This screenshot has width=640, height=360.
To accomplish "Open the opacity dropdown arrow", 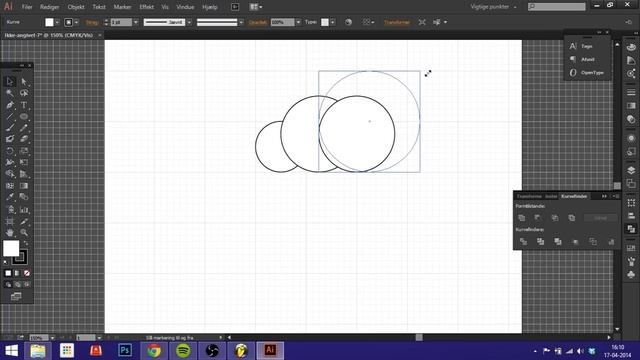I will pos(298,22).
